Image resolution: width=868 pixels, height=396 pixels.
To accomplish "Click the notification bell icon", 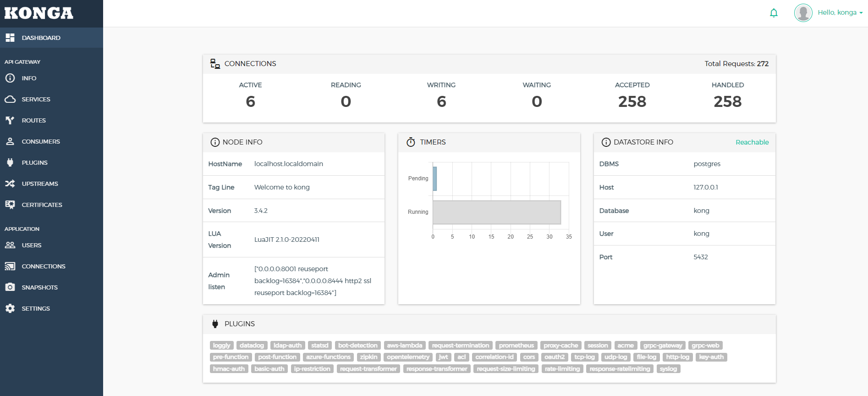I will 774,13.
